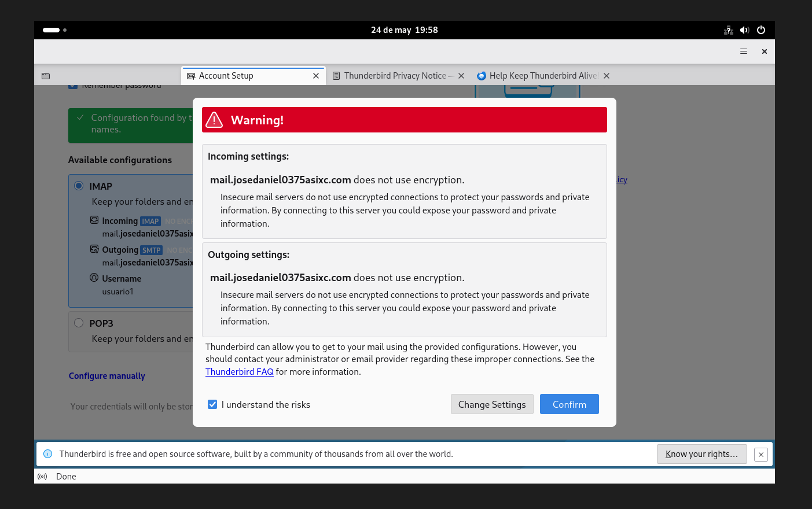Image resolution: width=812 pixels, height=509 pixels.
Task: Click the outgoing server icon under IMAP
Action: pos(94,249)
